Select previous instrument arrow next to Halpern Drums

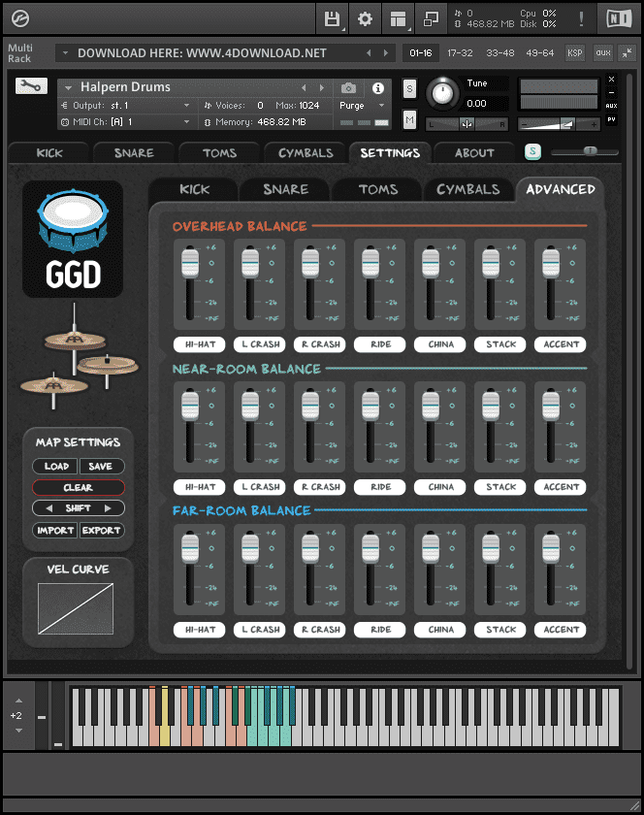pyautogui.click(x=305, y=87)
